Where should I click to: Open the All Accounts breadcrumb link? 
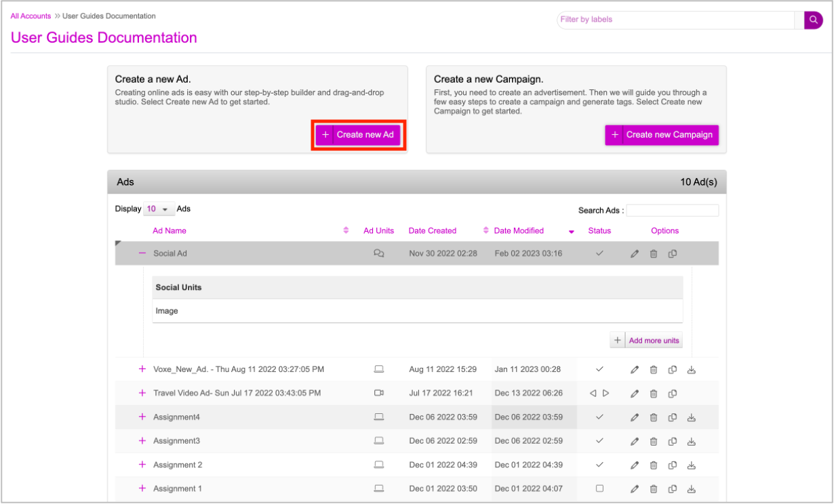coord(31,16)
